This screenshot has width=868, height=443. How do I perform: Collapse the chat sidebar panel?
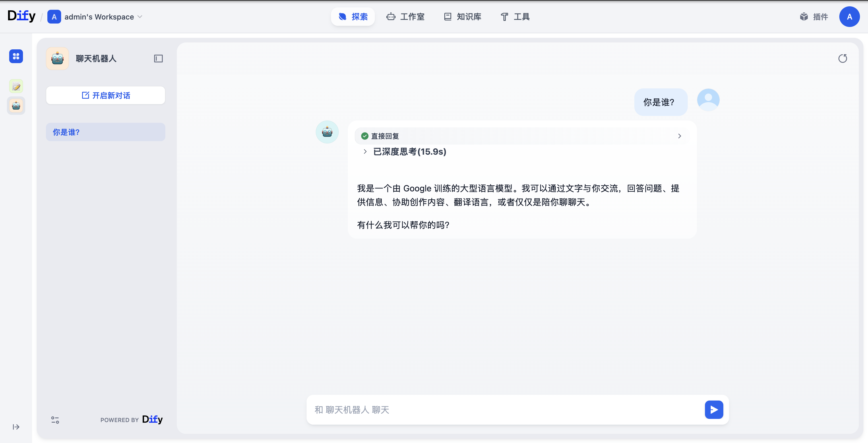[x=158, y=59]
